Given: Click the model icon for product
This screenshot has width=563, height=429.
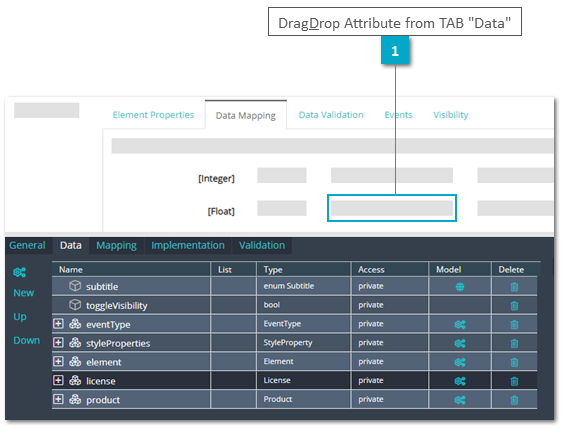Looking at the screenshot, I should [x=460, y=400].
